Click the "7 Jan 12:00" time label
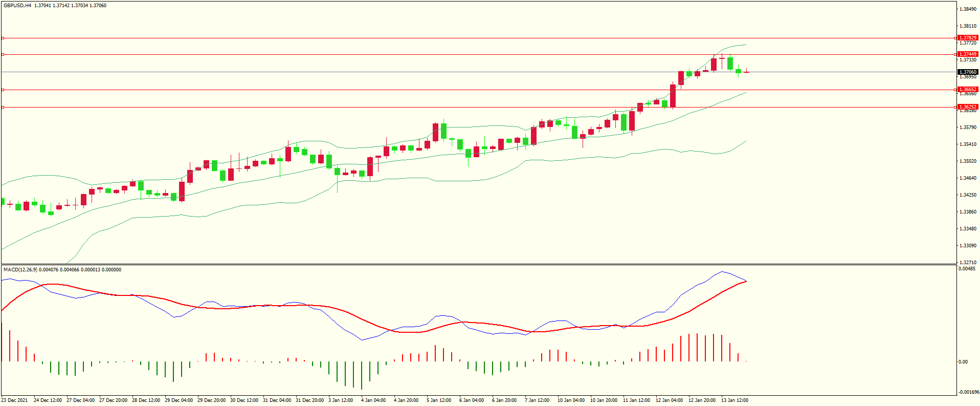This screenshot has width=980, height=406. pos(537,400)
